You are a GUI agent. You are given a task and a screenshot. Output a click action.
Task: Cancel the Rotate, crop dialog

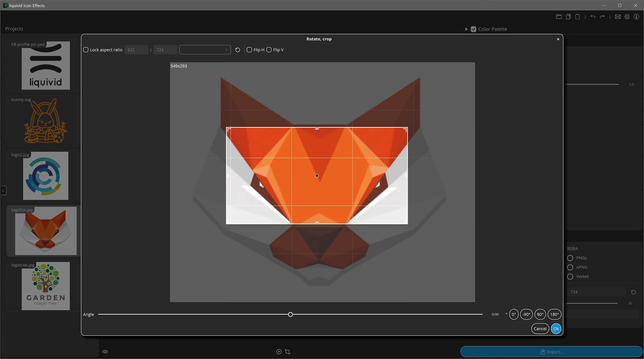pos(540,328)
